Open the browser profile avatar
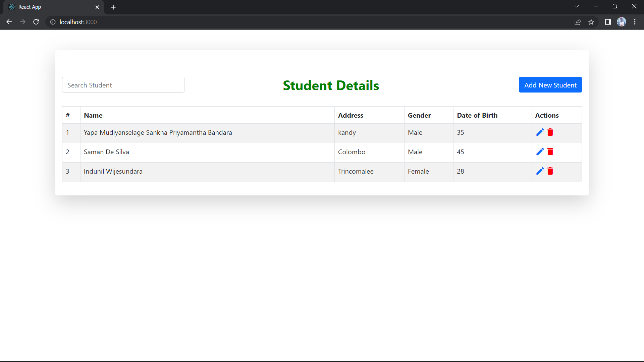Screen dimensions: 644x362 (622, 22)
